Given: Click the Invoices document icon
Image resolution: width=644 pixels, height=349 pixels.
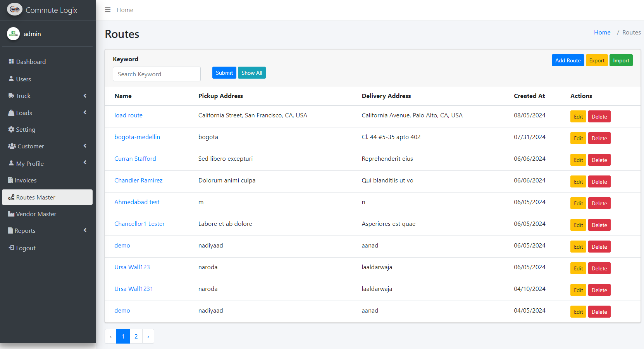Looking at the screenshot, I should tap(10, 180).
